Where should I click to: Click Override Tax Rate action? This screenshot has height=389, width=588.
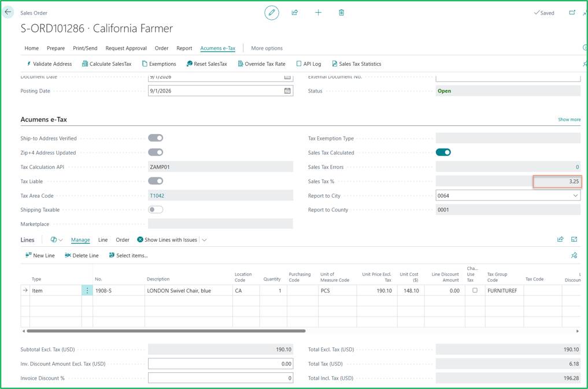262,64
